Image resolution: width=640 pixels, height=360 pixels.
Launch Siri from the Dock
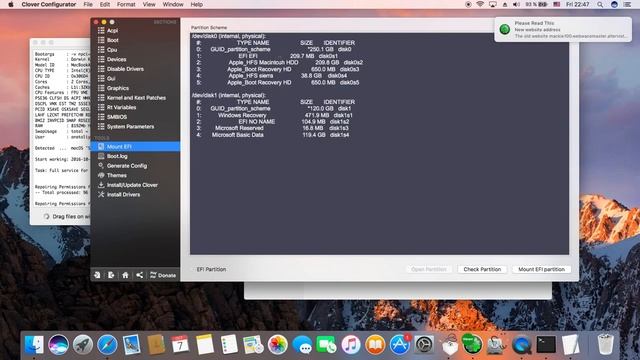[58, 345]
